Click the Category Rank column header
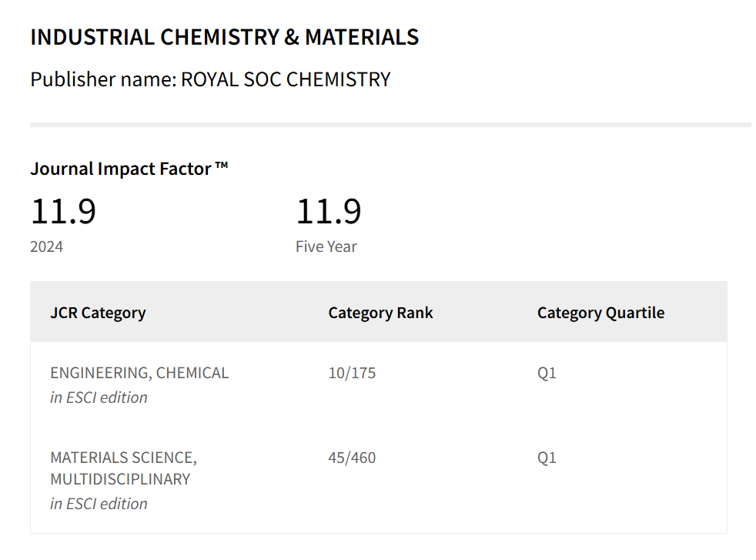Image resolution: width=756 pixels, height=560 pixels. click(x=380, y=313)
